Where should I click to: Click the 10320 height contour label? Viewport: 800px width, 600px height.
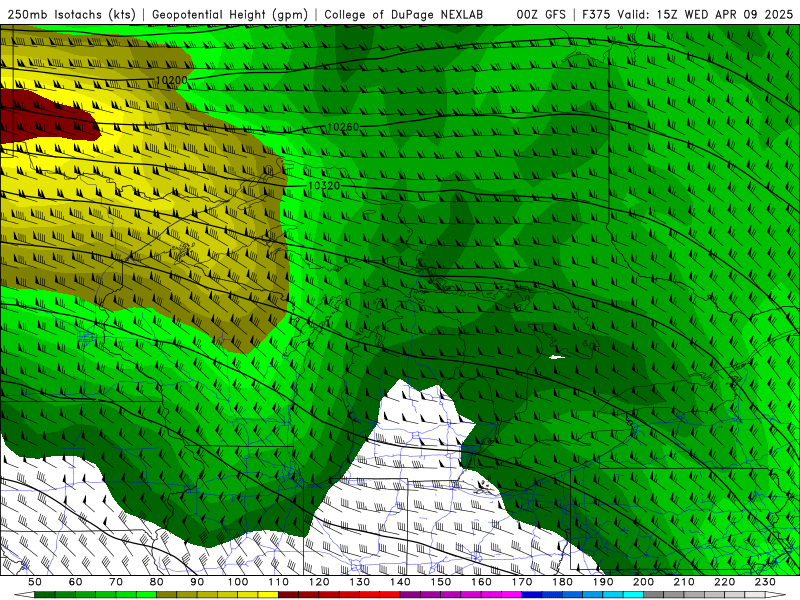pyautogui.click(x=324, y=185)
